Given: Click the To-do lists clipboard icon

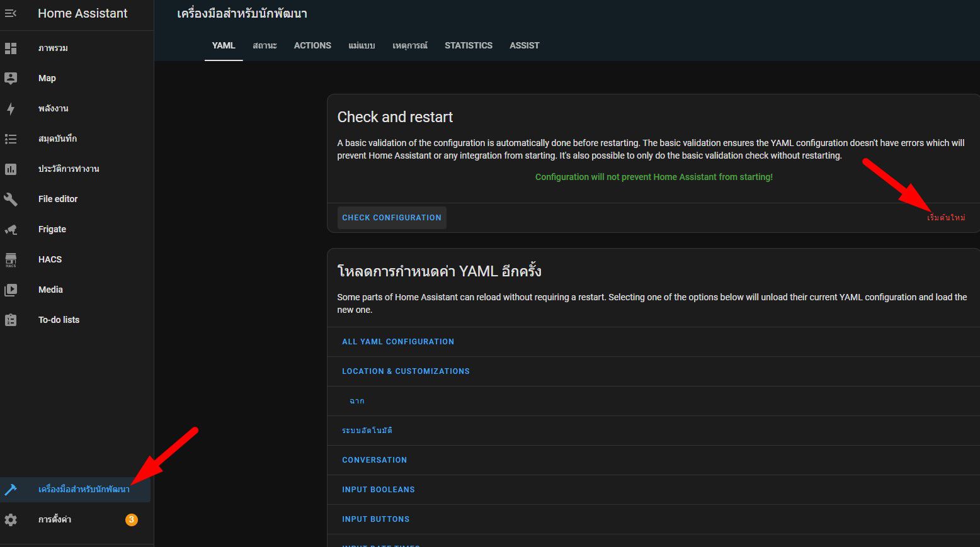Looking at the screenshot, I should [11, 320].
